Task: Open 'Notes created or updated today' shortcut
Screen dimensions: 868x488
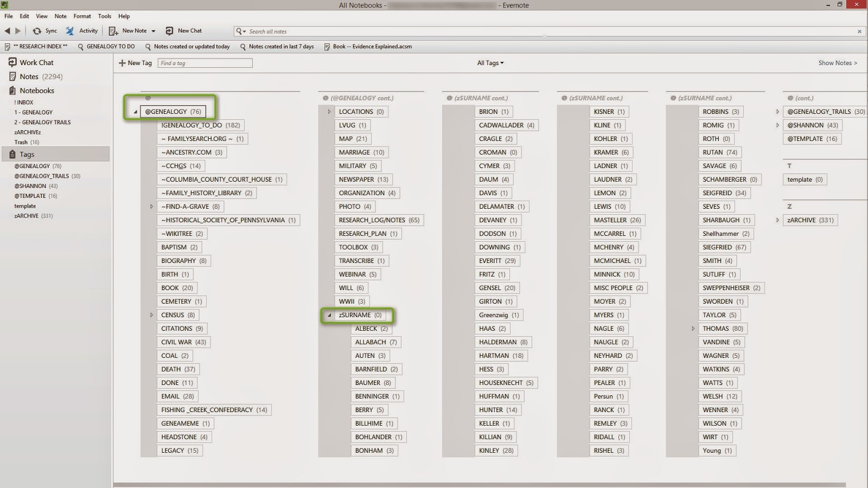Action: click(x=188, y=47)
